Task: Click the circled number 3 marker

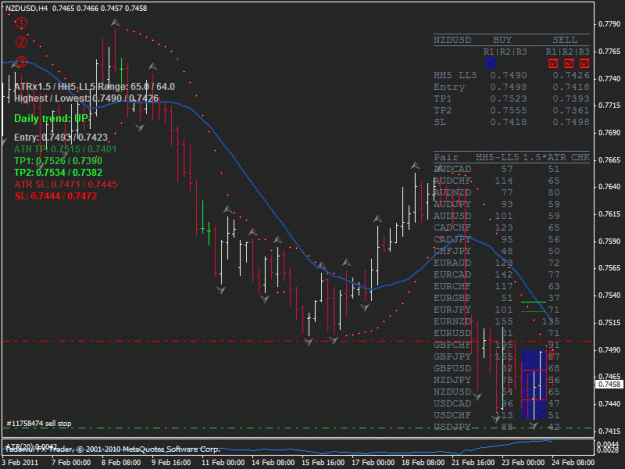Action: tap(21, 62)
